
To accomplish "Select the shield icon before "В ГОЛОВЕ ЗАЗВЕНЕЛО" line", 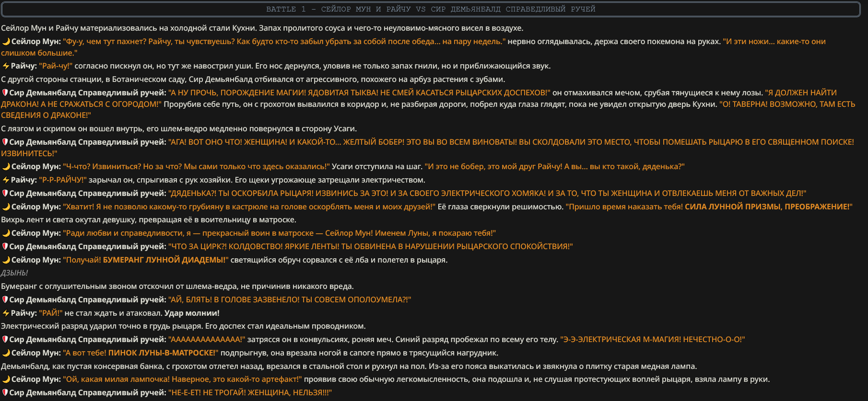I will (5, 299).
